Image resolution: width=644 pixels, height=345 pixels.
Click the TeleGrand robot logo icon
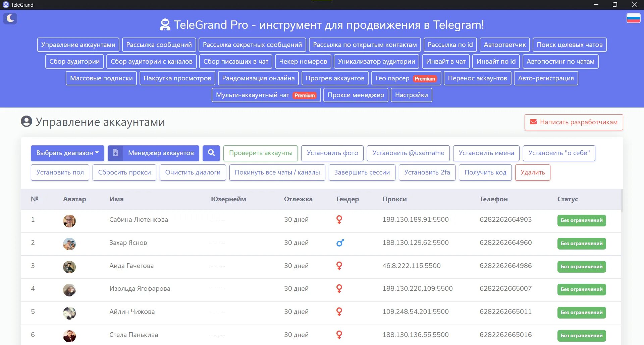[x=165, y=25]
